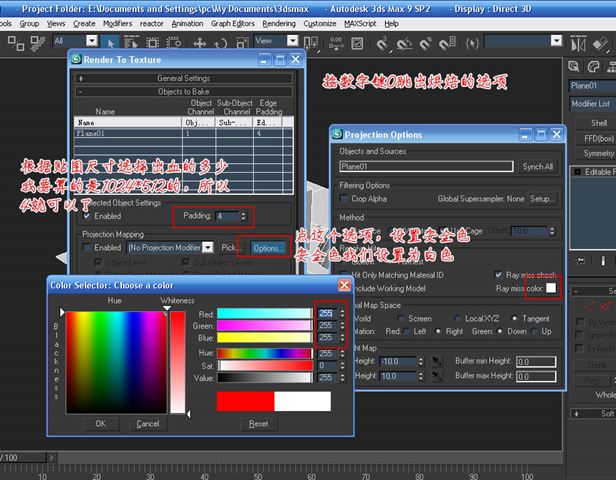Click the Red value field showing 255
This screenshot has height=480, width=616.
coord(327,313)
